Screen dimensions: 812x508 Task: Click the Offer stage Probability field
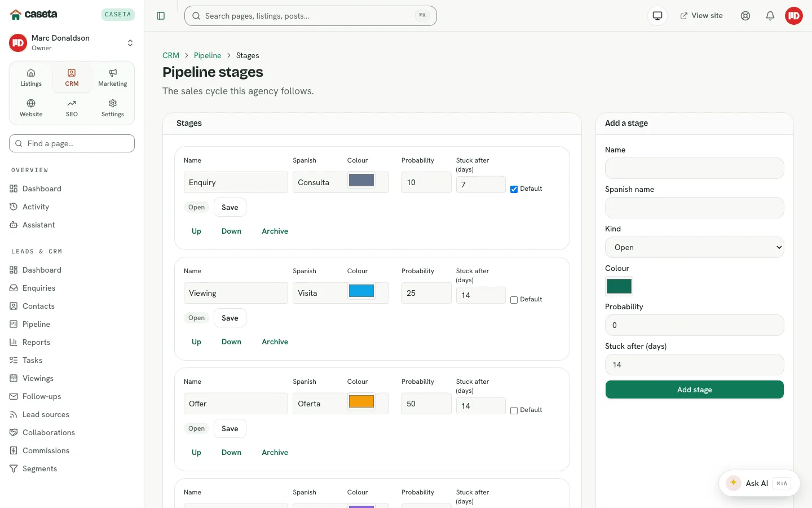[x=426, y=404]
